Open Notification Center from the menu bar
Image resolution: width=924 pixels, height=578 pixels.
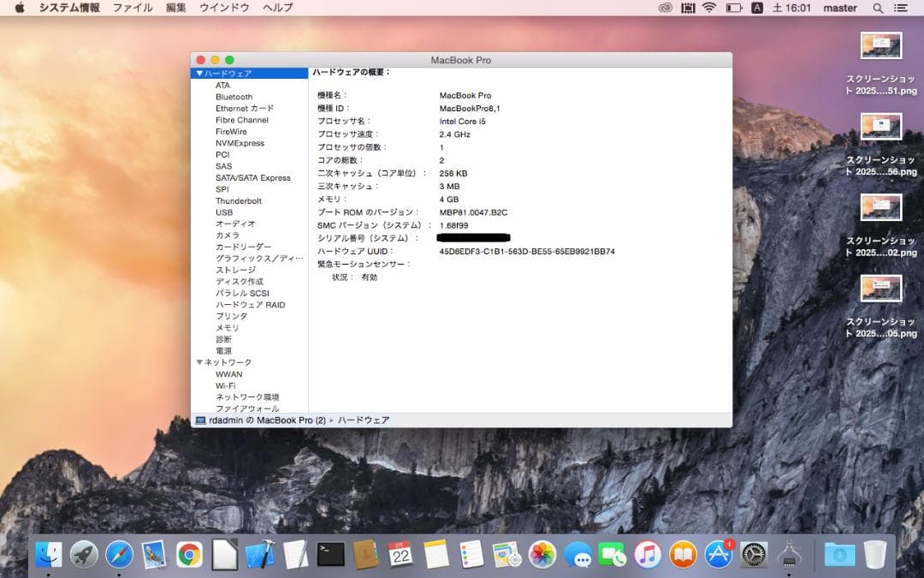click(x=903, y=9)
